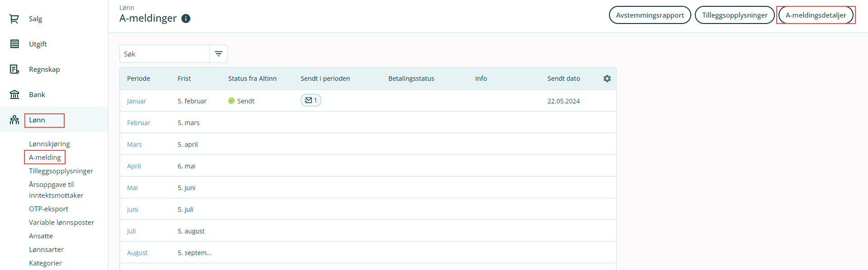This screenshot has height=270, width=868.
Task: Collapse the Lønn menu section
Action: pos(37,120)
